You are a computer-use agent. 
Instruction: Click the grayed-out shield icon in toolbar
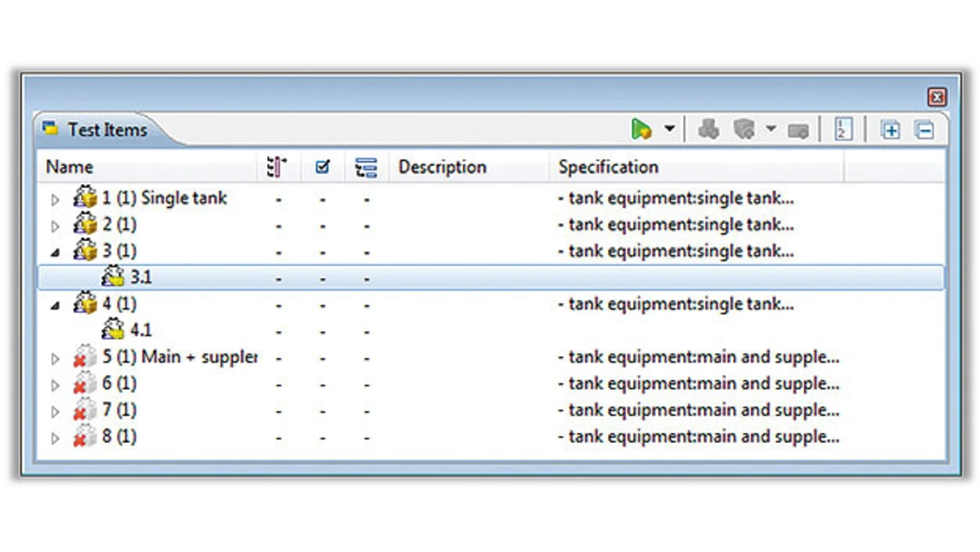coord(743,129)
